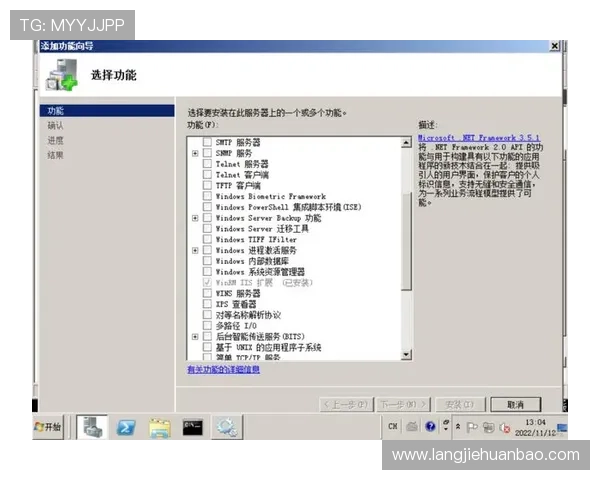
Task: Click the Action Center flag icon
Action: click(x=472, y=427)
